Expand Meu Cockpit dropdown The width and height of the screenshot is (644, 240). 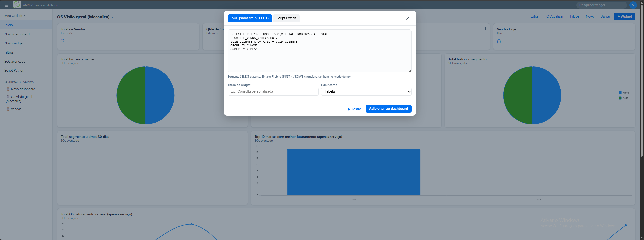(x=15, y=16)
